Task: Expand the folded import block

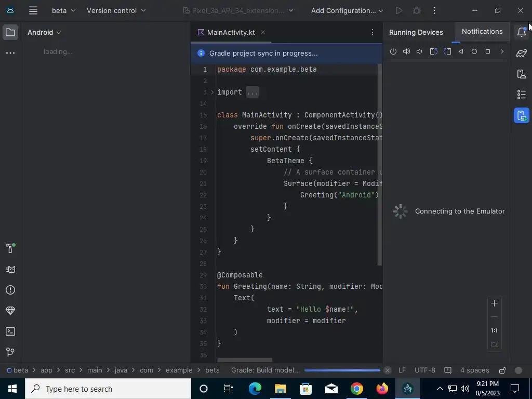Action: tap(212, 92)
